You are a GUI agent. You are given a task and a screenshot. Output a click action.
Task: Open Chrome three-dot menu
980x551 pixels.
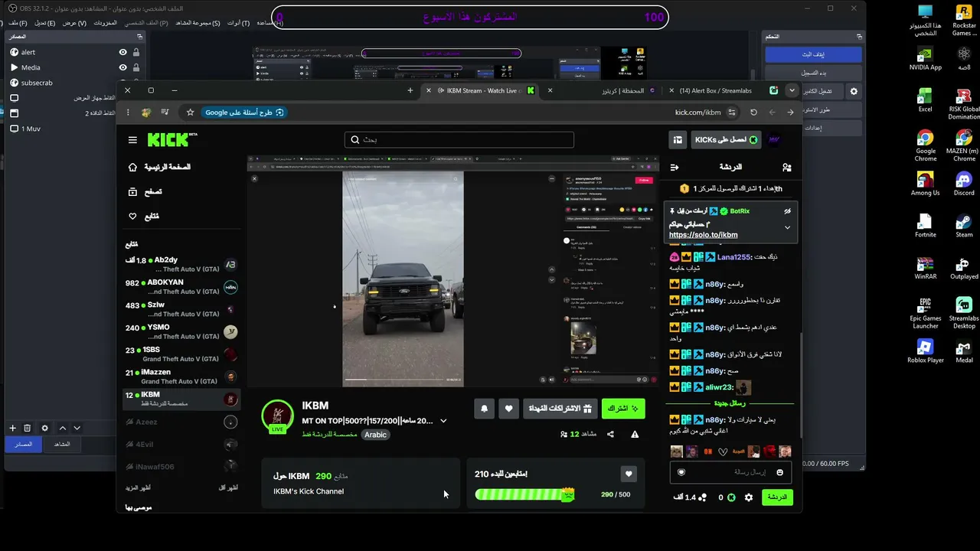pyautogui.click(x=128, y=112)
